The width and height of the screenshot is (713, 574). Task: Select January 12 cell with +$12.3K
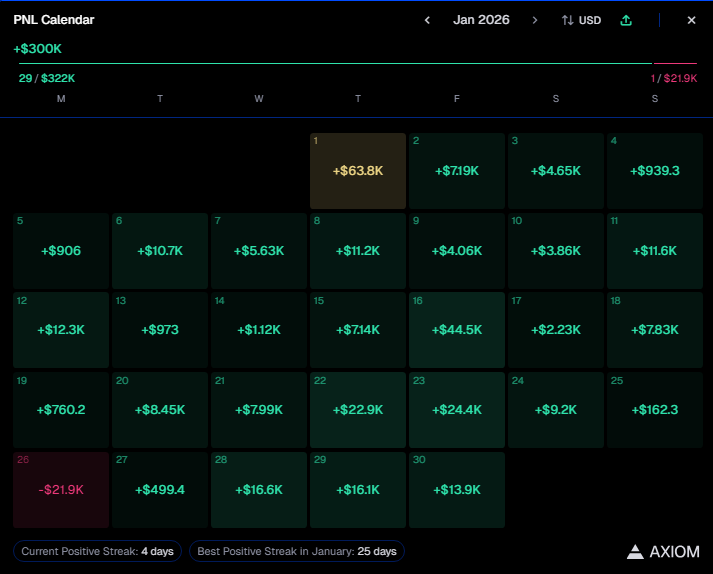[x=61, y=330]
